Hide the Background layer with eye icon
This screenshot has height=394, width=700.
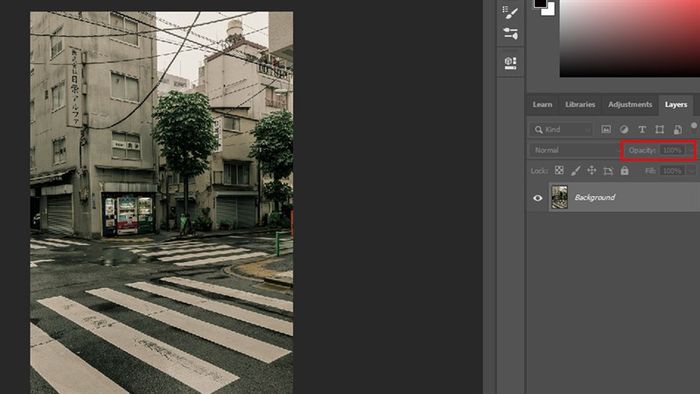(x=538, y=198)
